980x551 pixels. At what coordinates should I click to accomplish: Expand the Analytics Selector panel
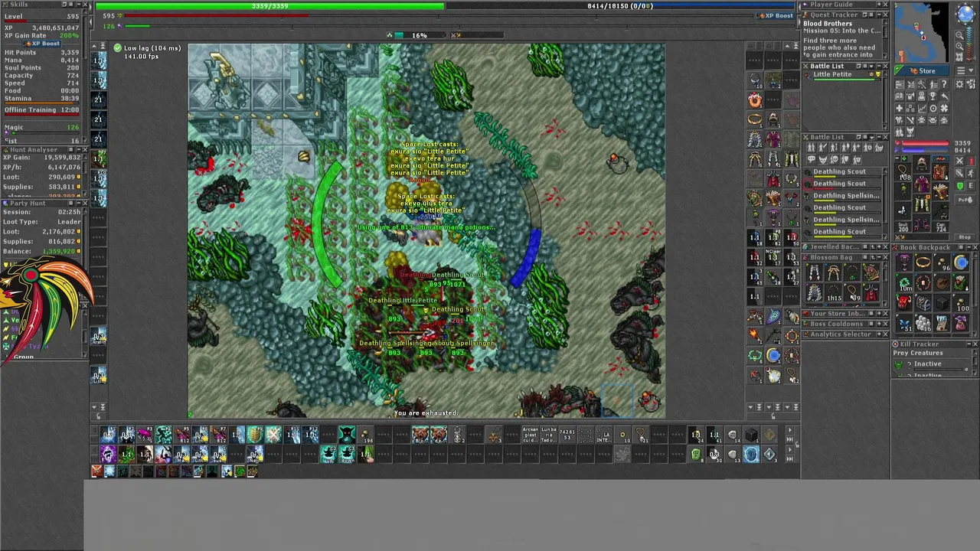[x=879, y=334]
